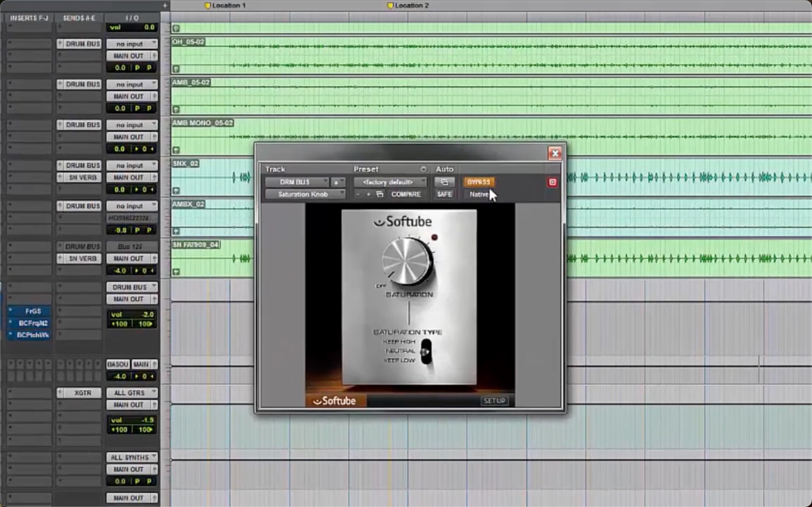This screenshot has height=507, width=812.
Task: Click the plus icon above the I/O column
Action: (165, 6)
